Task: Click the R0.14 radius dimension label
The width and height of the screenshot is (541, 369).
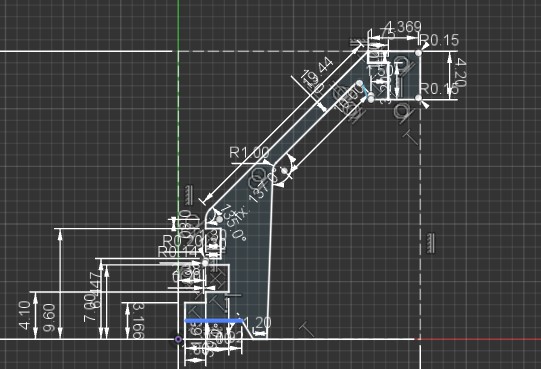Action: 177,252
